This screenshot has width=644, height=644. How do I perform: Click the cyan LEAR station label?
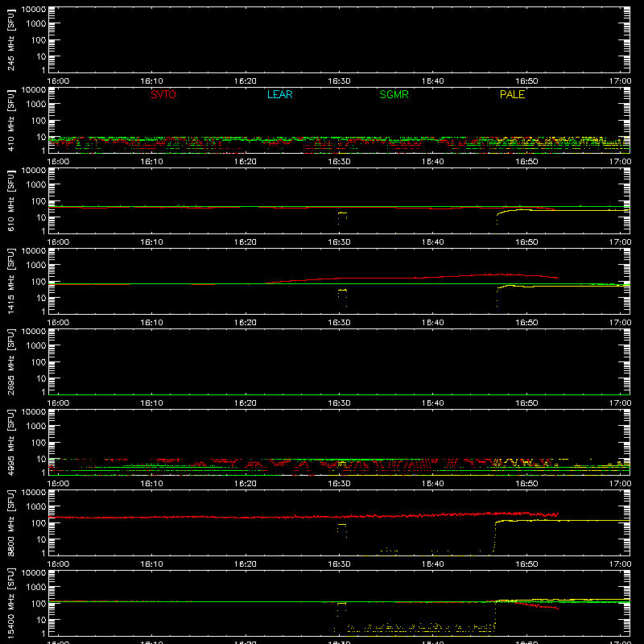click(x=279, y=94)
